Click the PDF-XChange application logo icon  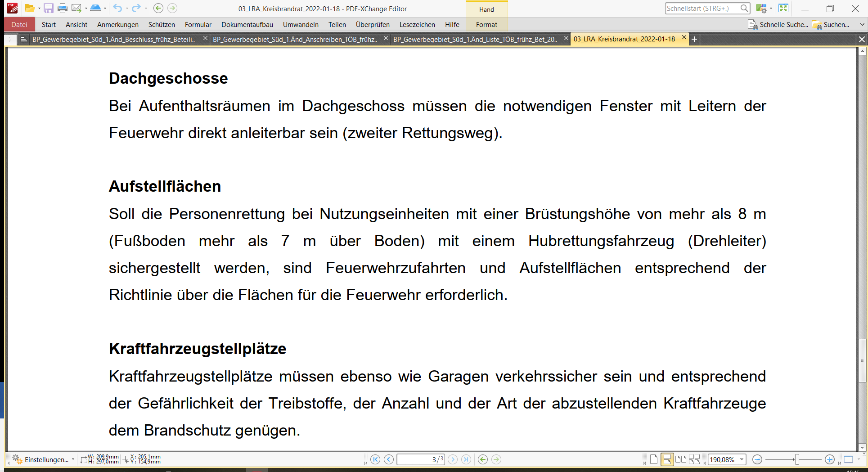12,8
